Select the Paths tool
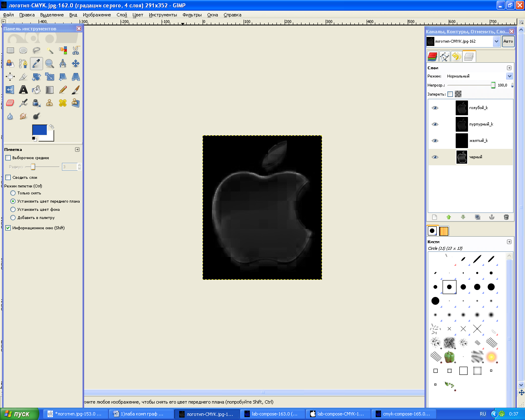 click(x=23, y=64)
